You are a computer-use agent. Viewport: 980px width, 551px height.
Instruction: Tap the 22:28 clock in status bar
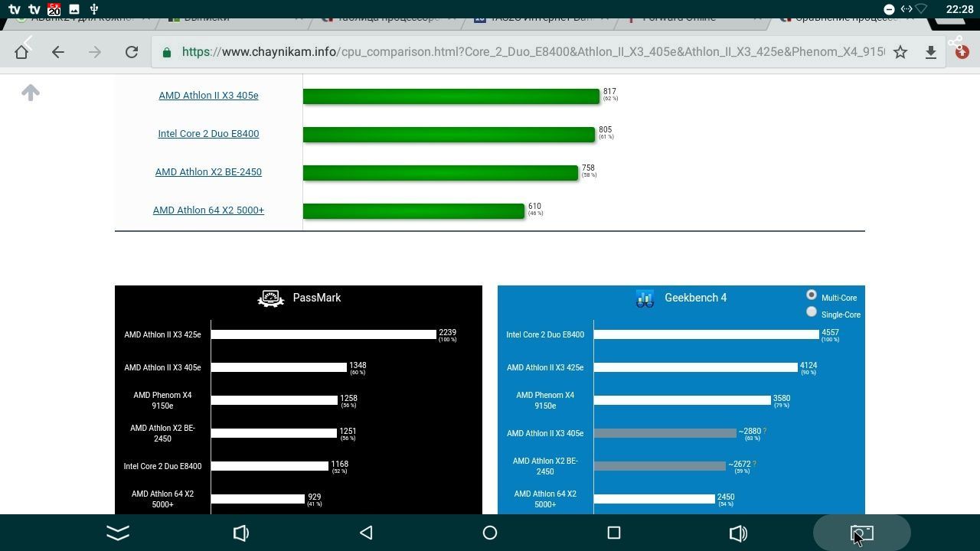tap(959, 9)
